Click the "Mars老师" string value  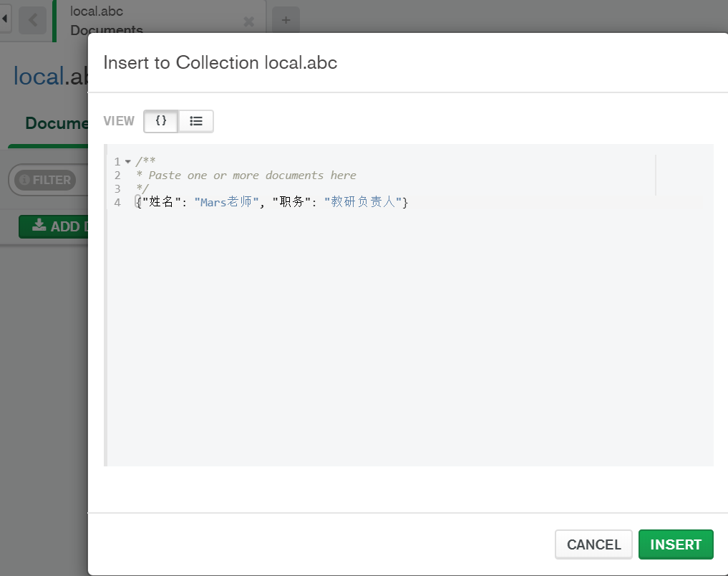pos(227,202)
